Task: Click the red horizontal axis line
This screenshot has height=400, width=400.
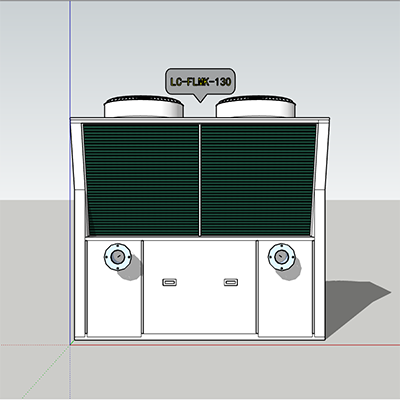Action: pos(233,344)
